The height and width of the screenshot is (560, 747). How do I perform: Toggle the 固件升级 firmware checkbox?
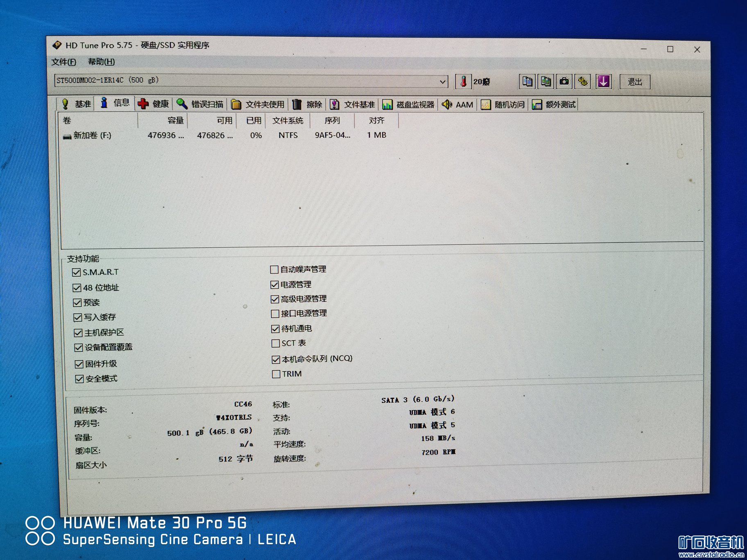click(79, 364)
